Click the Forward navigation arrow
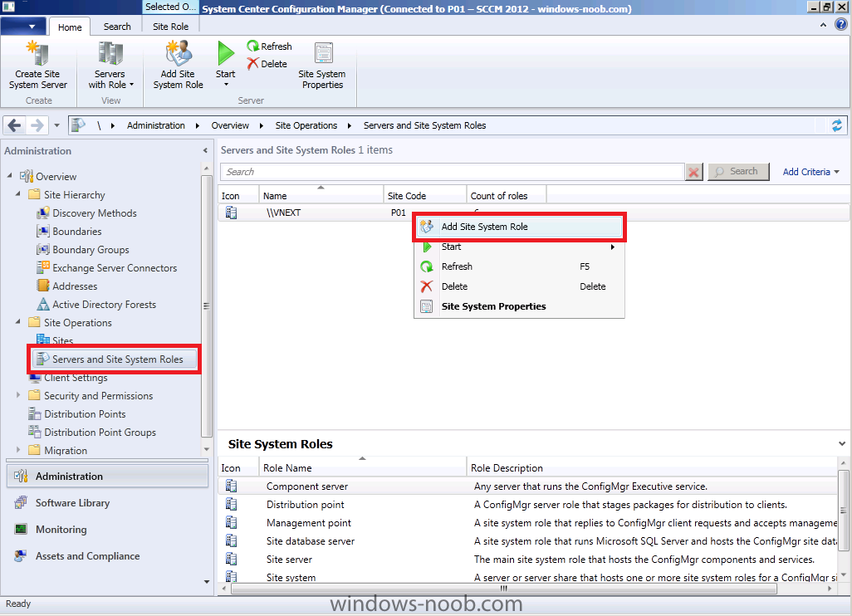 (x=37, y=125)
